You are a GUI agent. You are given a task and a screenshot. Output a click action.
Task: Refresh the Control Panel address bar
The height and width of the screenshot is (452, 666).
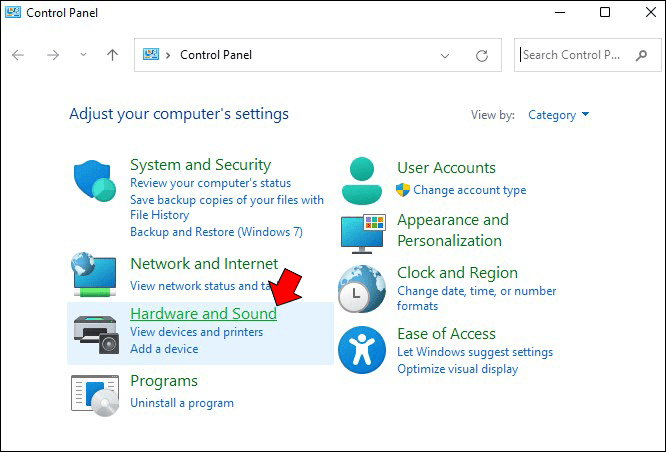(x=482, y=56)
